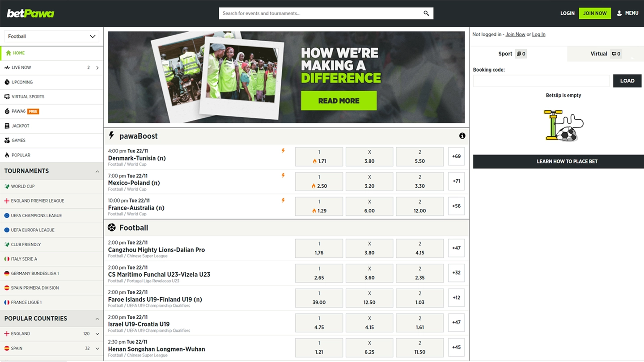Click the Virtual Sports monitor icon

[7, 97]
